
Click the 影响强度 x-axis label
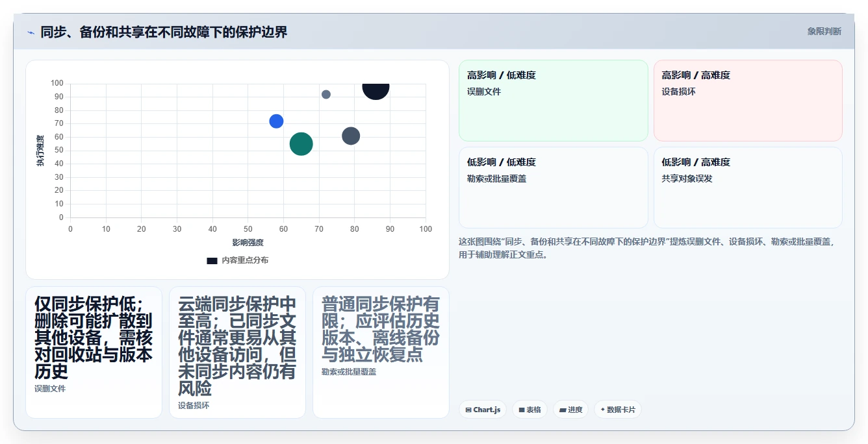click(248, 243)
